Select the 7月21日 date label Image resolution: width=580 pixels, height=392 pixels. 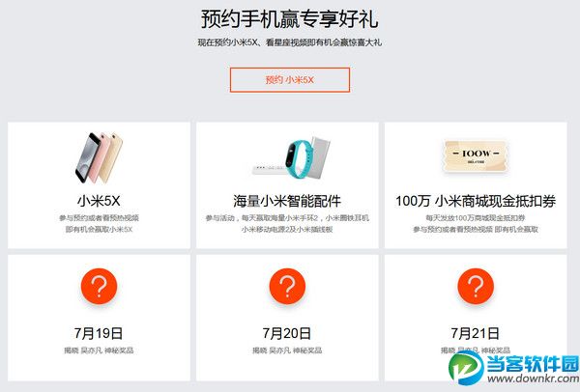pyautogui.click(x=476, y=333)
